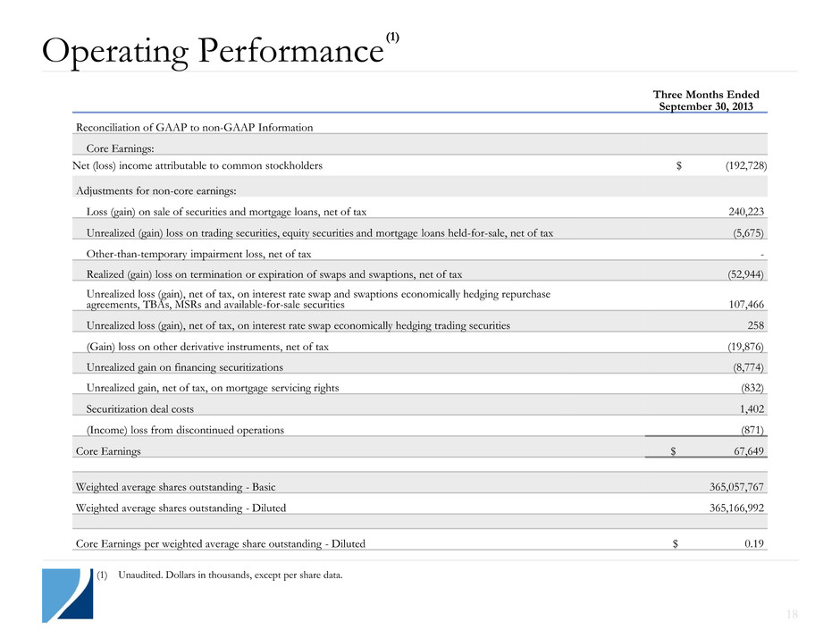This screenshot has height=630, width=840.
Task: Select the Net (loss) income attributable row label
Action: pos(199,166)
